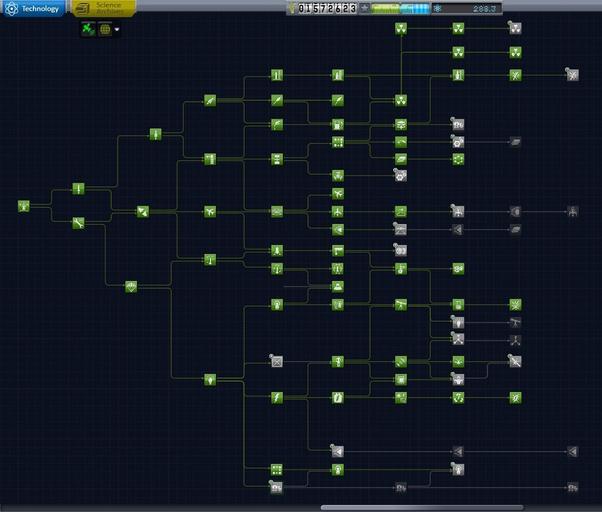
Task: Select the gray Rx node at far right bottom
Action: click(572, 487)
